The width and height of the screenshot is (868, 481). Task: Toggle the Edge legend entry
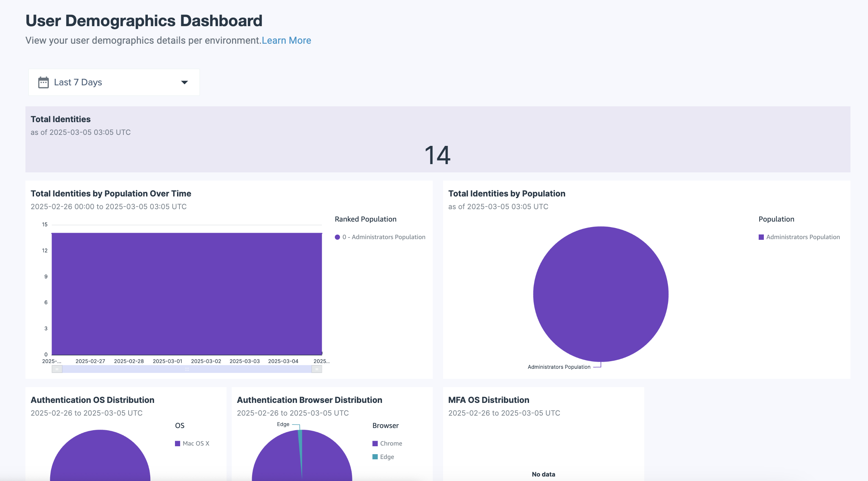(383, 457)
